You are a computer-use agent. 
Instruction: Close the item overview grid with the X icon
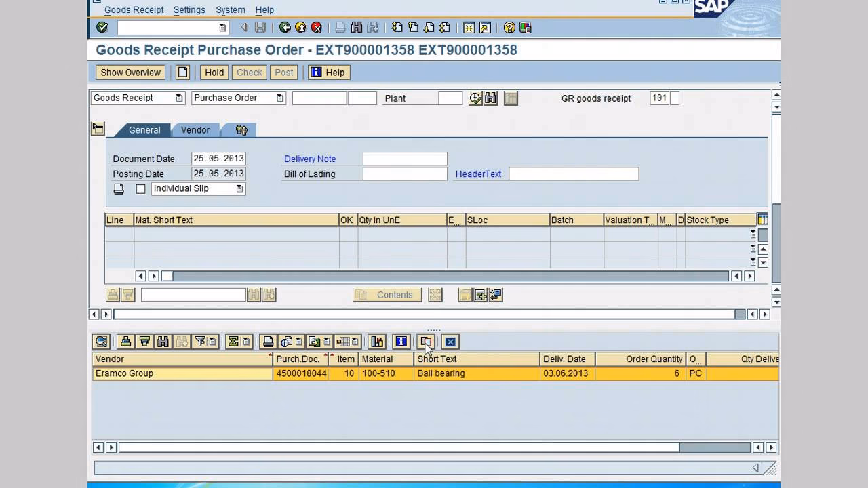(450, 342)
